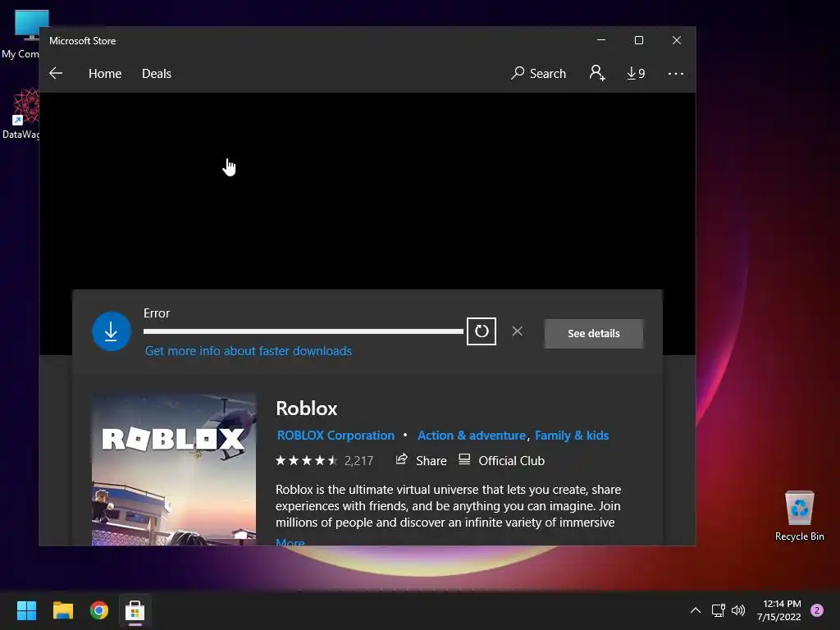
Task: Maximize the Microsoft Store window
Action: point(638,40)
